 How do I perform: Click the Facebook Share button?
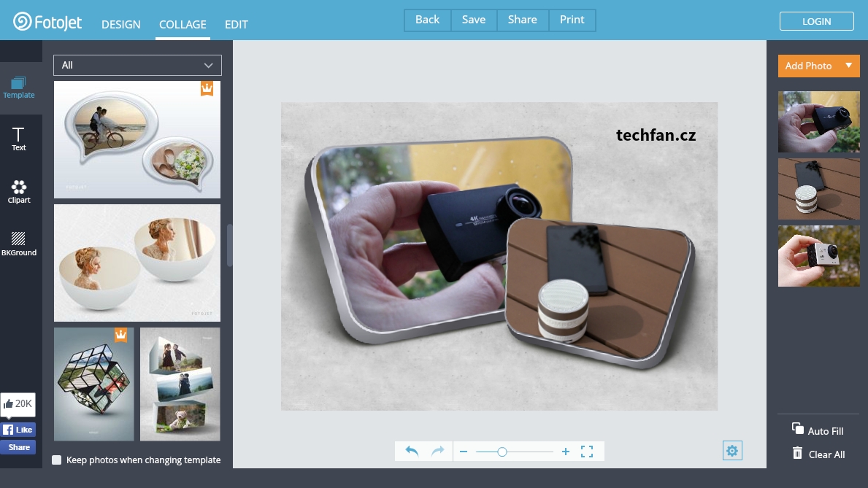click(18, 447)
